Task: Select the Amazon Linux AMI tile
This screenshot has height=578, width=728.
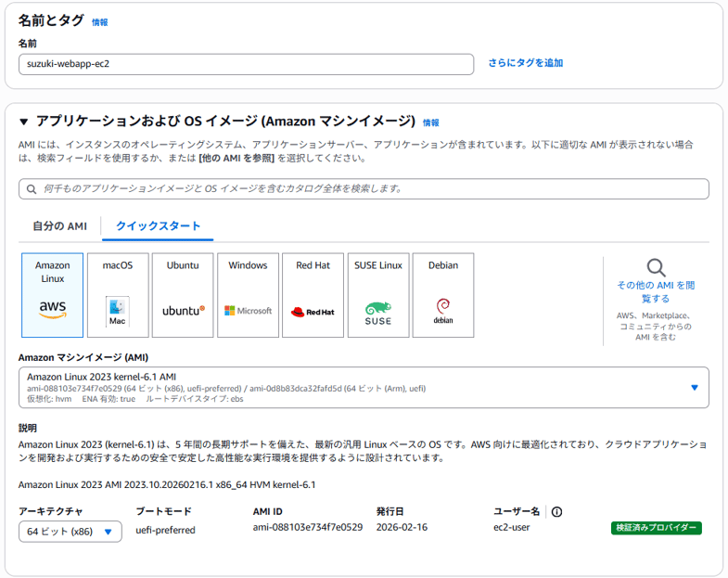Action: pos(53,295)
